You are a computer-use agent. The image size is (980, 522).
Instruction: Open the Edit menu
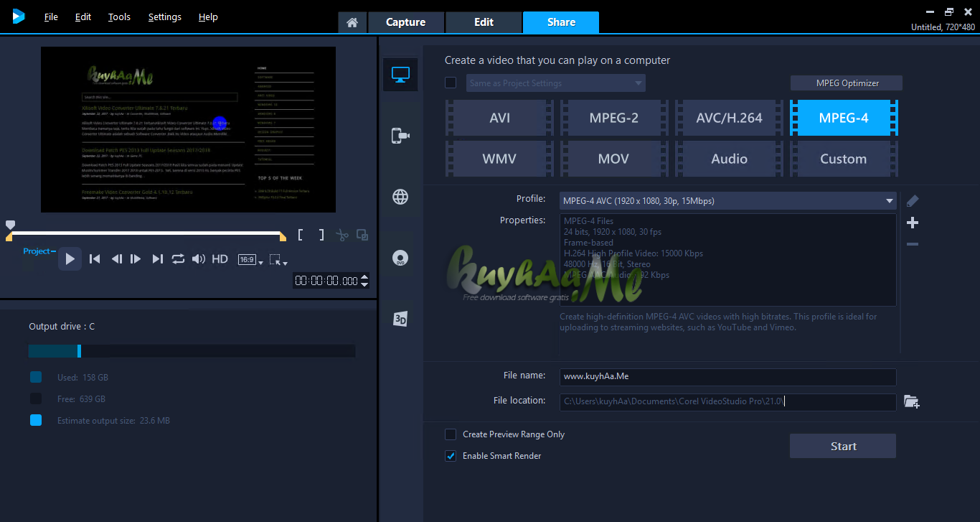click(x=83, y=17)
